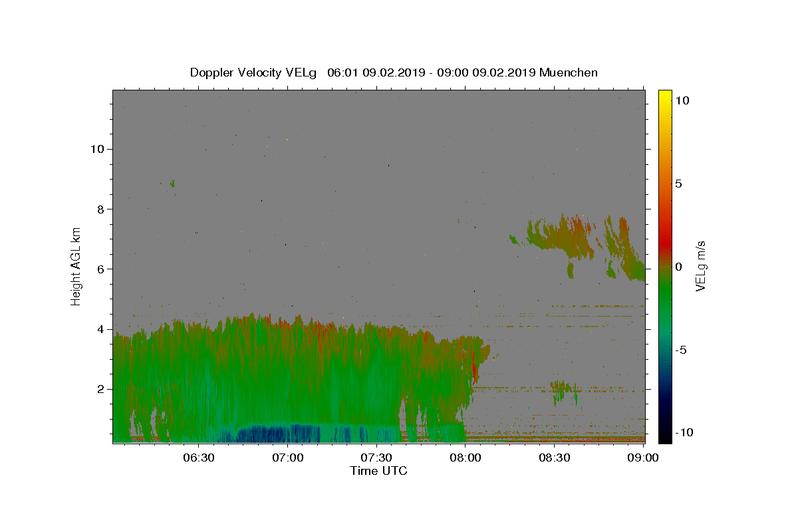Pick the yellow top of the colorbar
The width and height of the screenshot is (798, 532).
664,94
